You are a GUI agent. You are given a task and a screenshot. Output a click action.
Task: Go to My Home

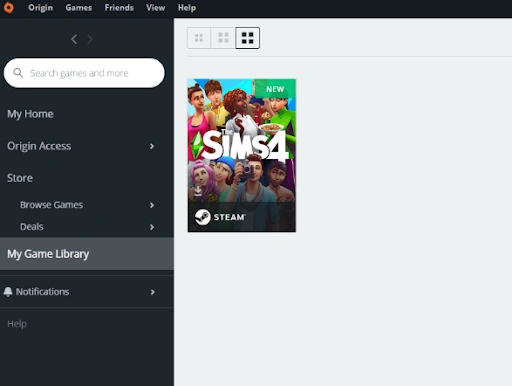pyautogui.click(x=30, y=114)
